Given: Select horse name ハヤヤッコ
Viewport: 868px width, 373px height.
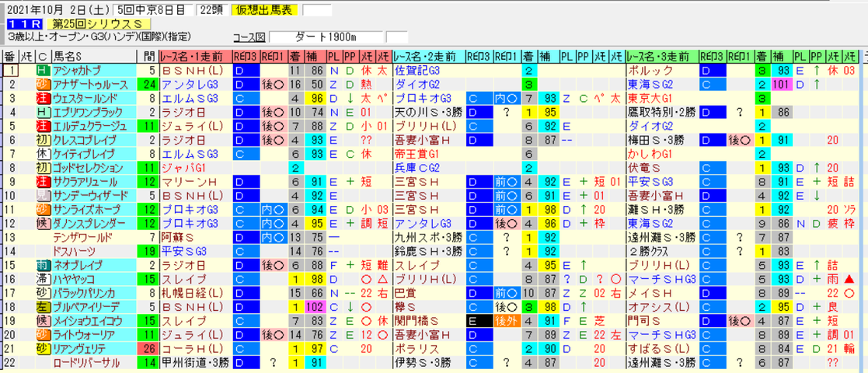Looking at the screenshot, I should click(75, 278).
